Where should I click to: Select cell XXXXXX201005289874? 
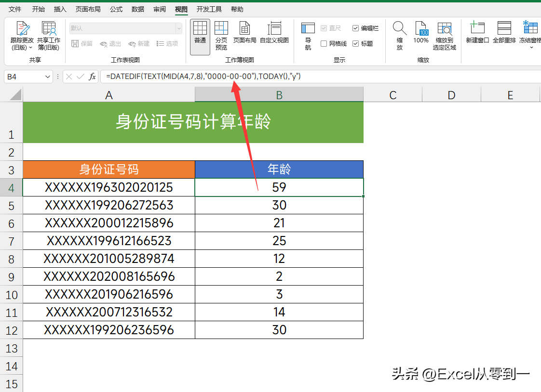pyautogui.click(x=109, y=259)
